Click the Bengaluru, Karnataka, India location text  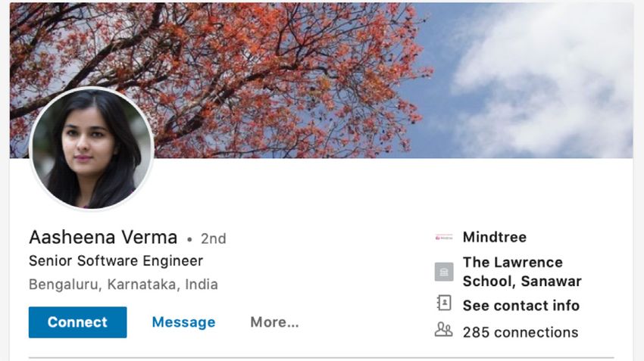click(x=123, y=285)
